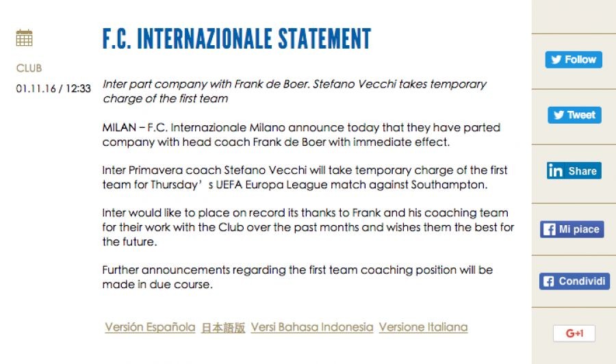Click the calendar icon above CLUB
Image resolution: width=616 pixels, height=364 pixels.
pos(24,38)
